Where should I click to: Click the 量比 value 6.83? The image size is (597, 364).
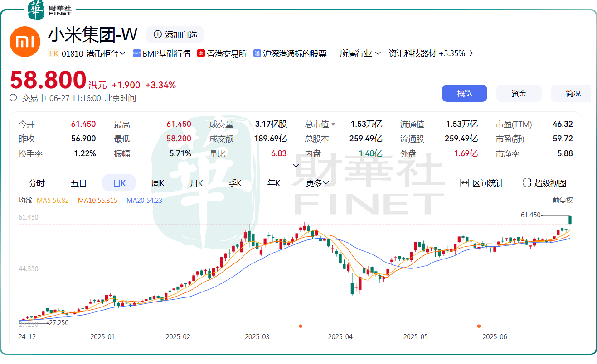(x=279, y=153)
